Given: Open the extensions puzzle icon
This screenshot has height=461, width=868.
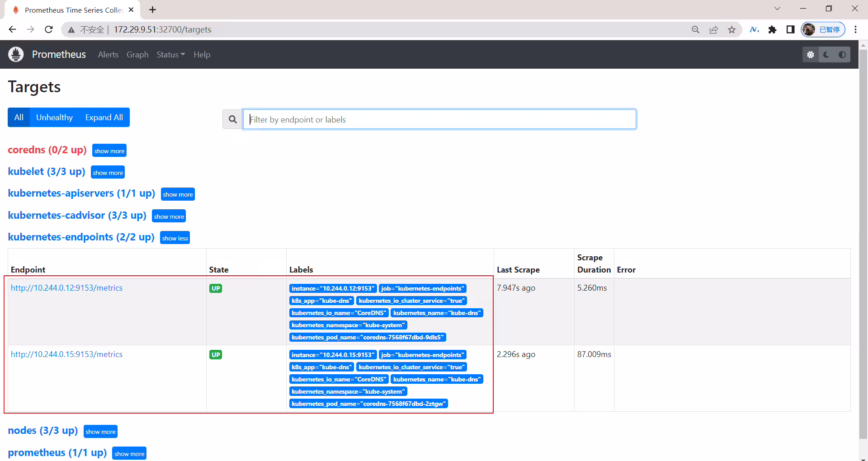Looking at the screenshot, I should pos(772,29).
